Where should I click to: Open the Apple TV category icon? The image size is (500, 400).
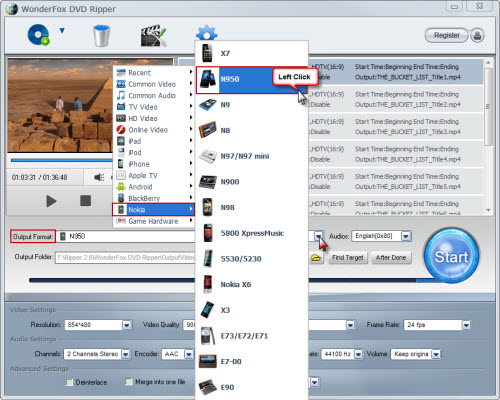[x=121, y=175]
